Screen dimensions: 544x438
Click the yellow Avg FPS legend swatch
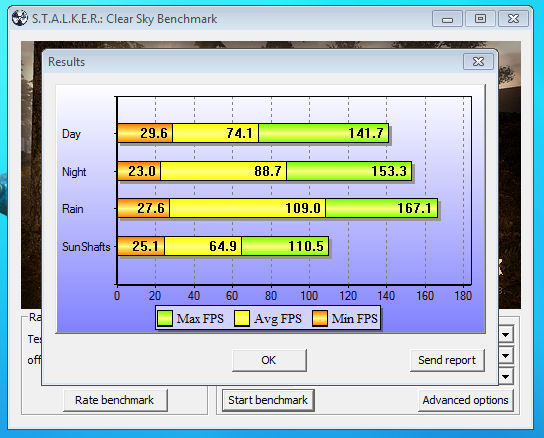point(242,318)
